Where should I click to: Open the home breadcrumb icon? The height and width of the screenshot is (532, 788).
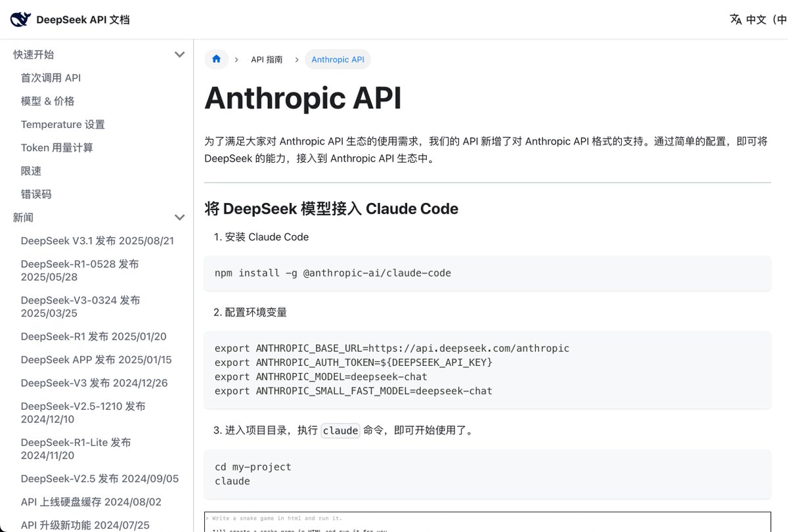coord(216,59)
